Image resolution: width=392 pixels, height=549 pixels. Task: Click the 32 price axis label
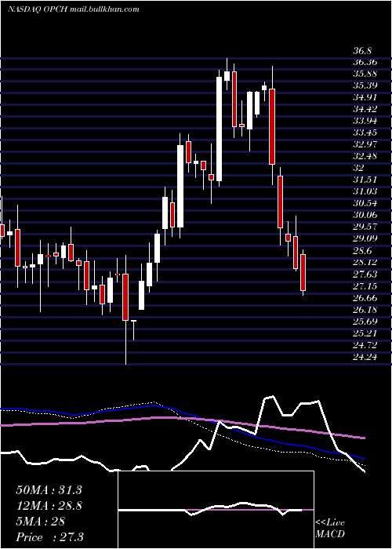358,169
